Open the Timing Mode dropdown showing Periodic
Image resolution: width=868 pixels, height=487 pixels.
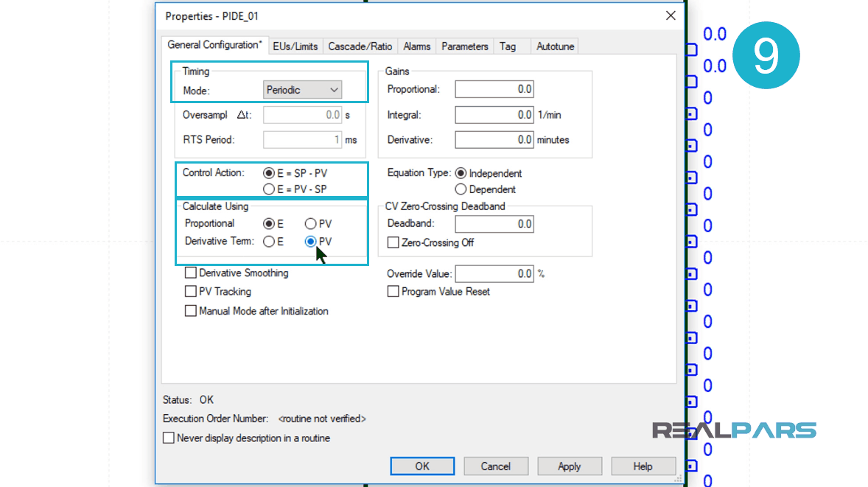[302, 90]
